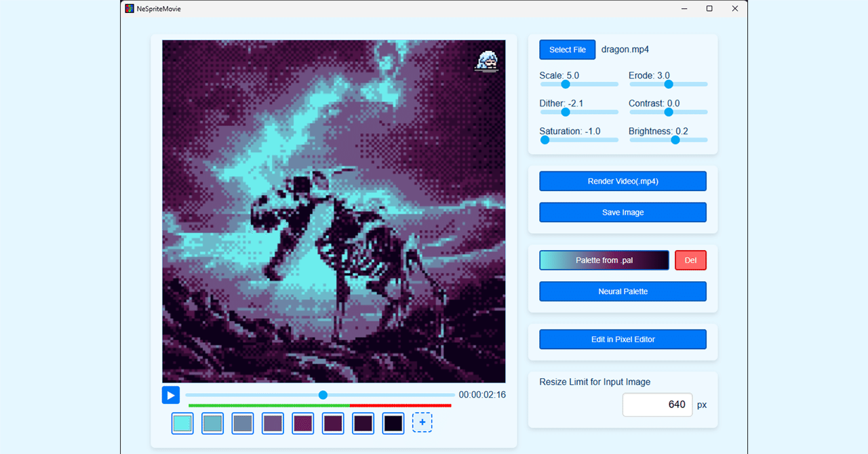
Task: Select the light cyan palette swatch
Action: tap(182, 422)
